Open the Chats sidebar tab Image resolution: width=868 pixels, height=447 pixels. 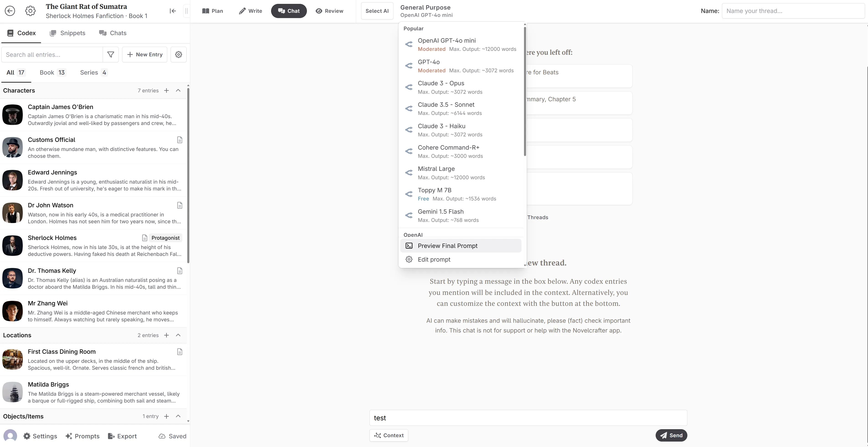point(113,33)
